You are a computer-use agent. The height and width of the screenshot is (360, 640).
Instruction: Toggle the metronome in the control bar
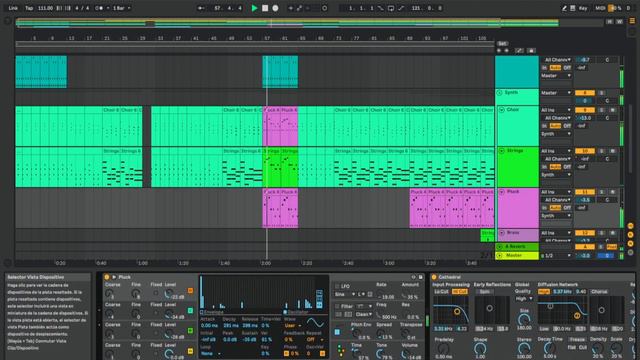pyautogui.click(x=99, y=8)
